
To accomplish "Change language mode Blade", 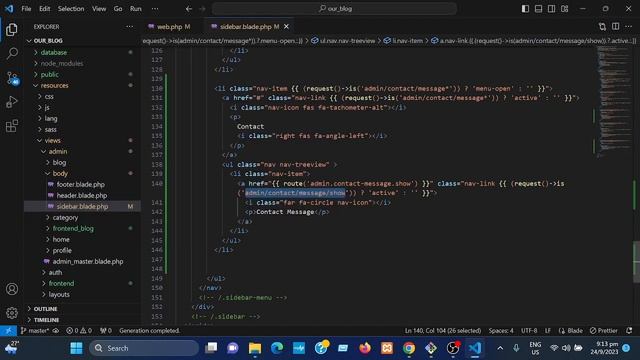I will (571, 331).
